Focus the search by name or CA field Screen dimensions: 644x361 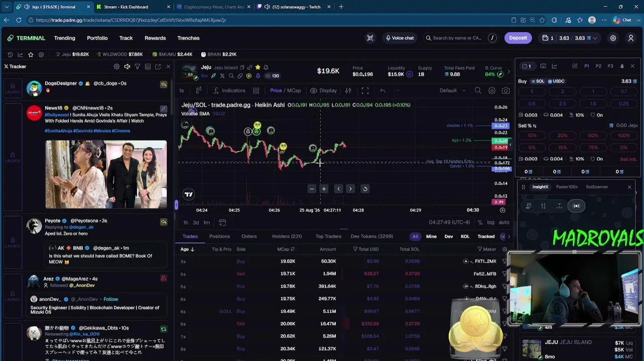[460, 38]
